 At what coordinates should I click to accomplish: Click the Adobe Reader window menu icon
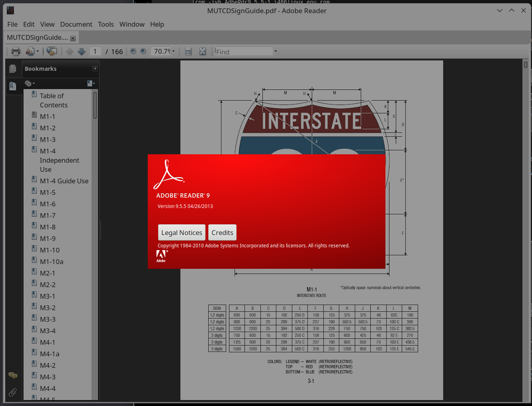(10, 11)
